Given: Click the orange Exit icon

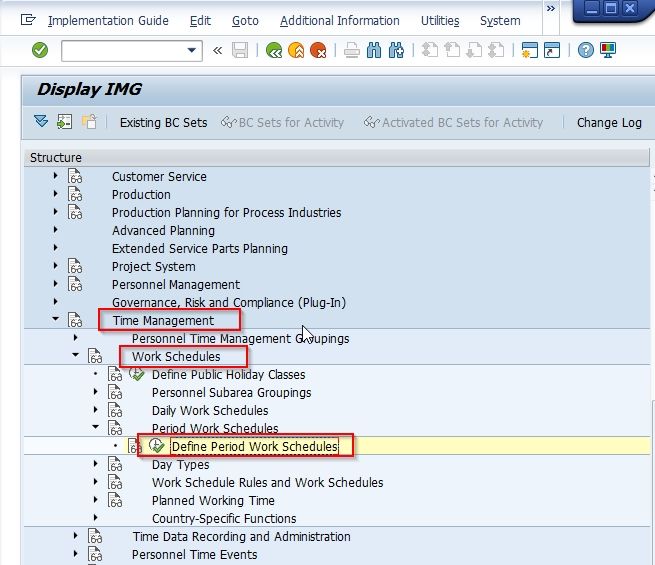Looking at the screenshot, I should coord(296,51).
